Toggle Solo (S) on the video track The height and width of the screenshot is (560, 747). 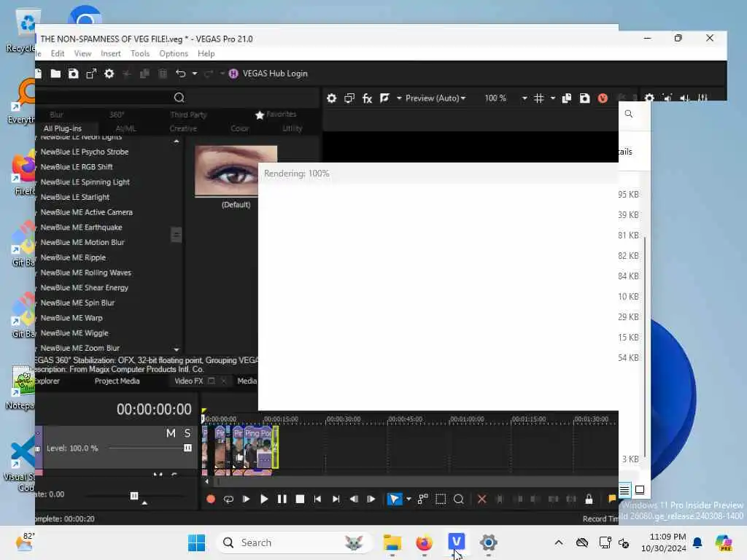click(187, 433)
